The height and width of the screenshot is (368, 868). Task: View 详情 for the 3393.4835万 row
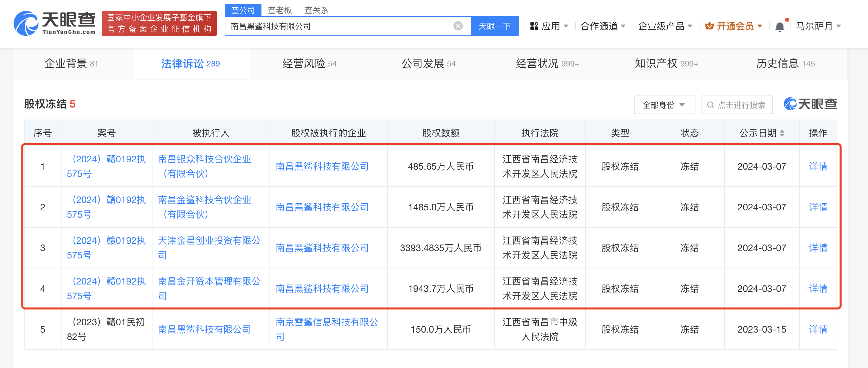[x=818, y=247]
